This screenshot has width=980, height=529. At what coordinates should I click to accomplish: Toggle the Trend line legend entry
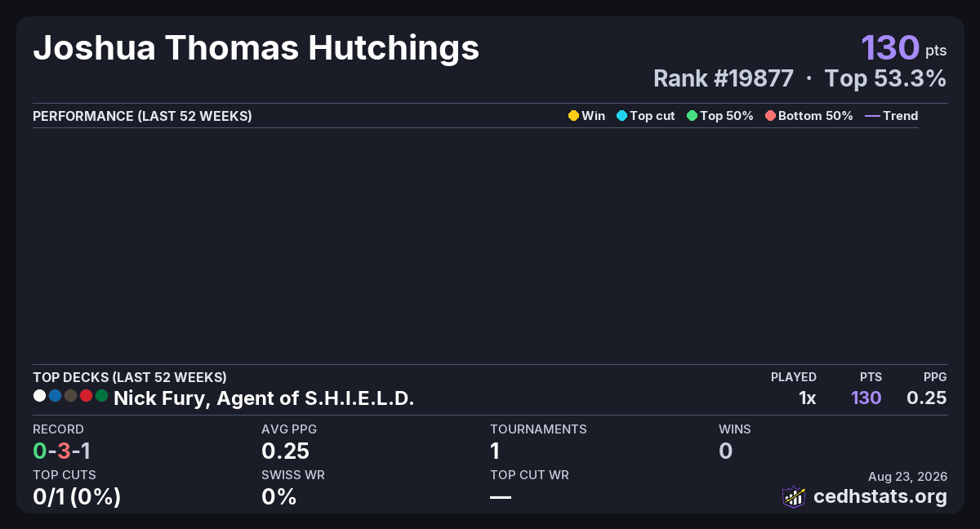pos(892,116)
